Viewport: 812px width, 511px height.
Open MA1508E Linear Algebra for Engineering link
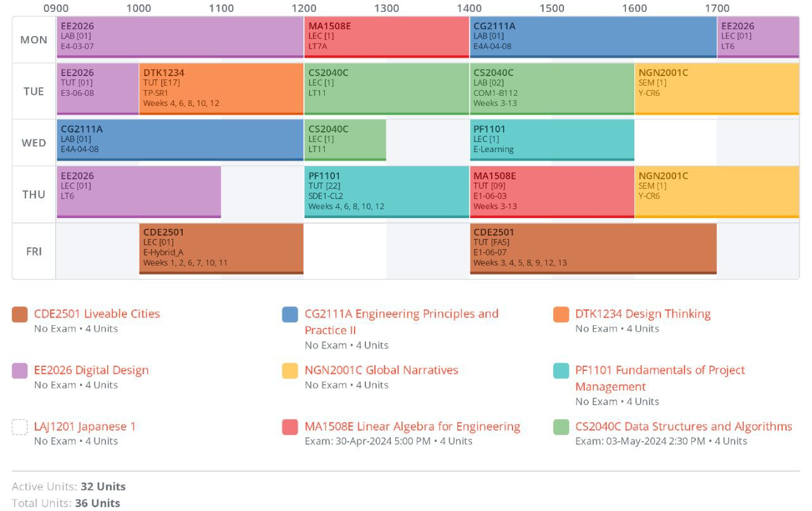[x=412, y=427]
